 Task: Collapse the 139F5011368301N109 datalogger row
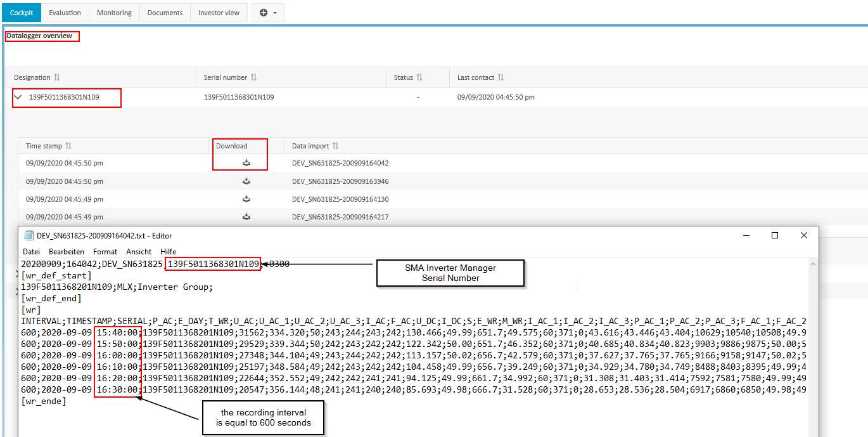click(18, 97)
